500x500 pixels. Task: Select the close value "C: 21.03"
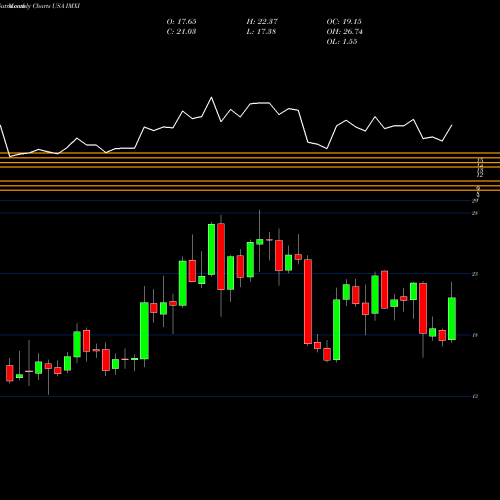pos(181,32)
